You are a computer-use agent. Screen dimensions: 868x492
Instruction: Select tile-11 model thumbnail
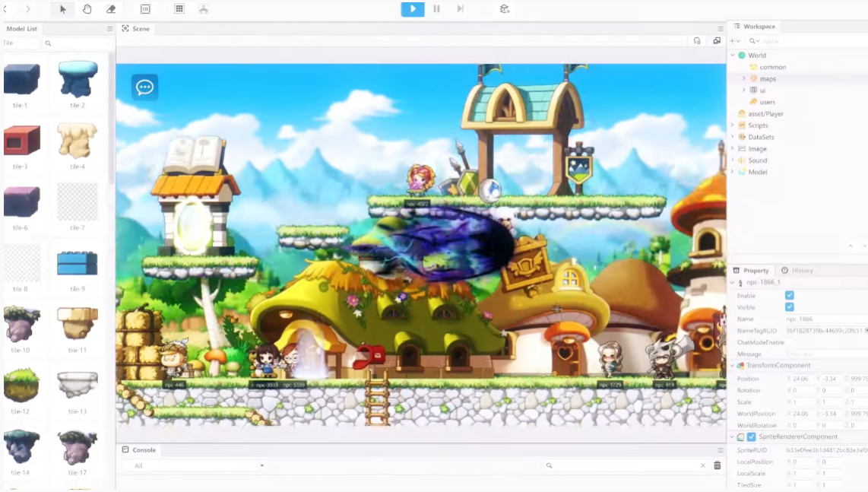click(78, 324)
